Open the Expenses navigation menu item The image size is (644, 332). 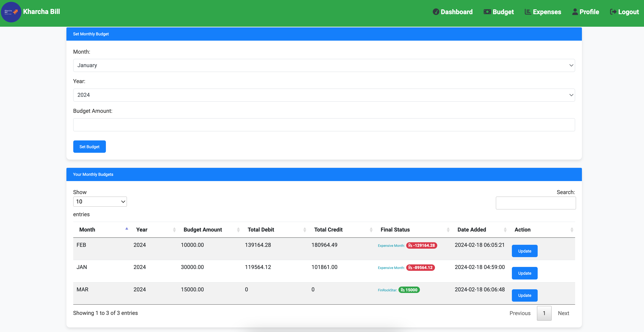[547, 12]
